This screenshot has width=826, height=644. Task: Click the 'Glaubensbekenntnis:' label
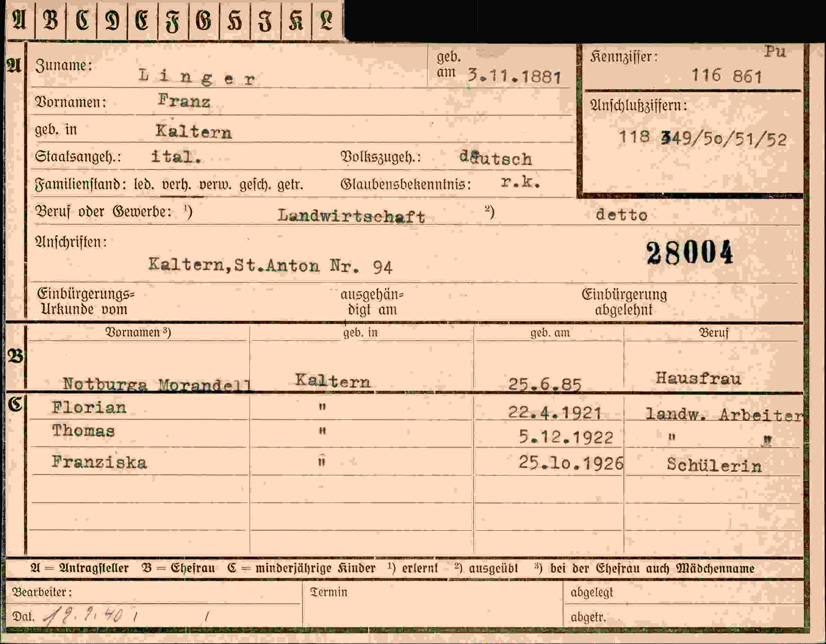[x=406, y=184]
